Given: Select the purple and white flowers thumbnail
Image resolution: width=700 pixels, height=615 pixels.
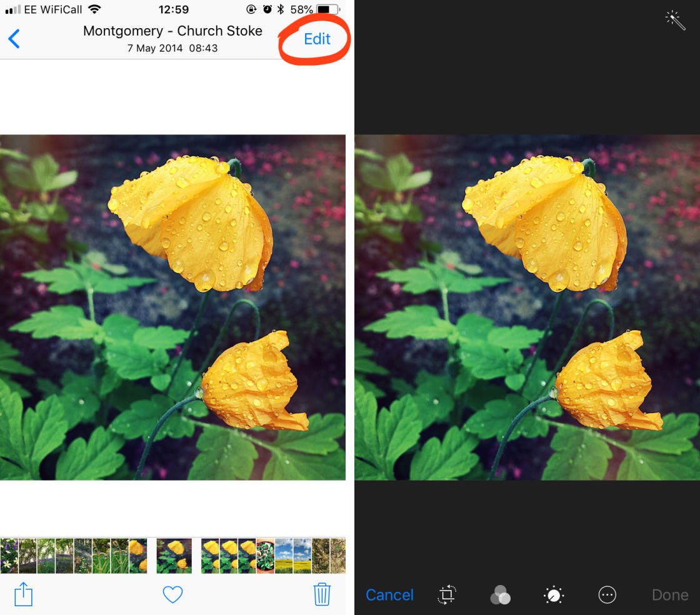Looking at the screenshot, I should click(x=9, y=556).
